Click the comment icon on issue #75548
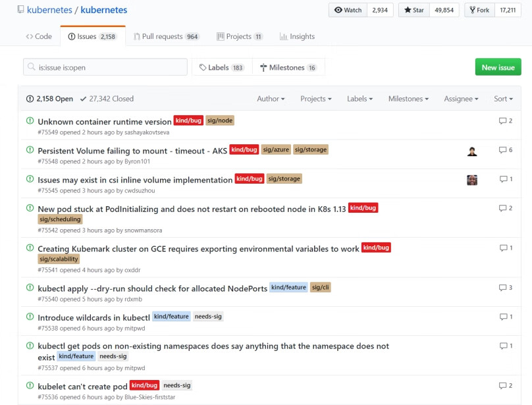 pos(502,150)
